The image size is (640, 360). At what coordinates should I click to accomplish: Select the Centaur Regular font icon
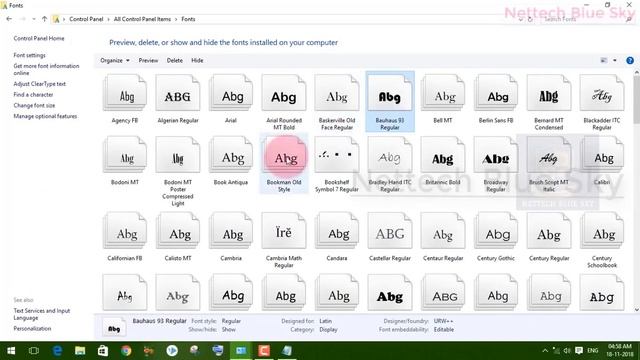tap(443, 231)
